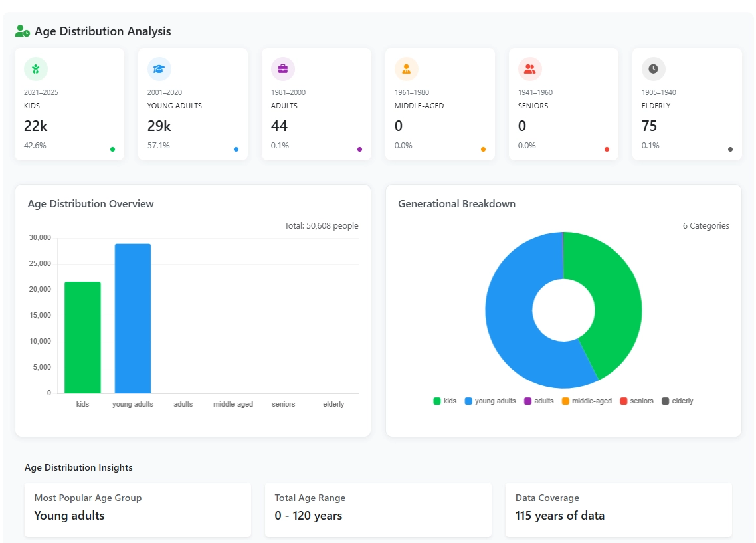Image resolution: width=756 pixels, height=543 pixels.
Task: Click the gray Elderly clock icon
Action: click(x=654, y=69)
